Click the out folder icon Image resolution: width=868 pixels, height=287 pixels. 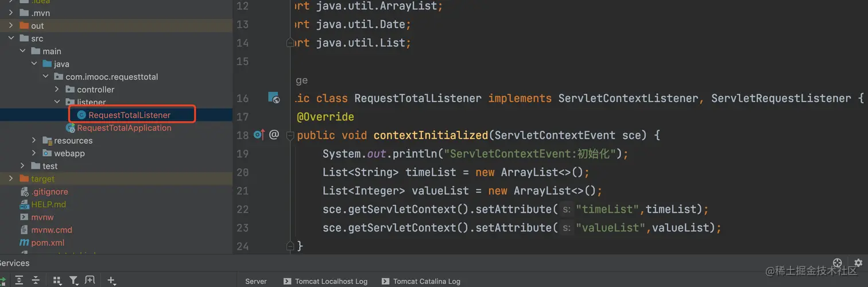[x=24, y=26]
